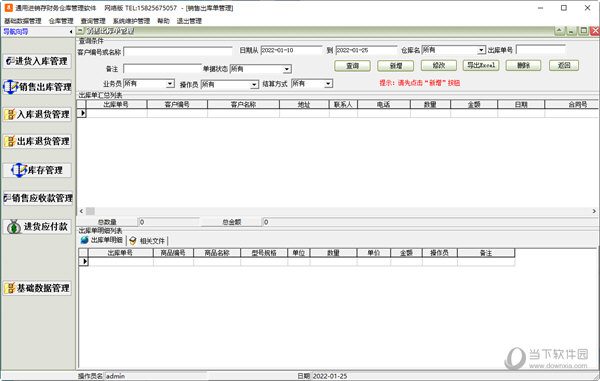The height and width of the screenshot is (381, 600).
Task: Click the inner window up-arrow button
Action: pyautogui.click(x=559, y=31)
